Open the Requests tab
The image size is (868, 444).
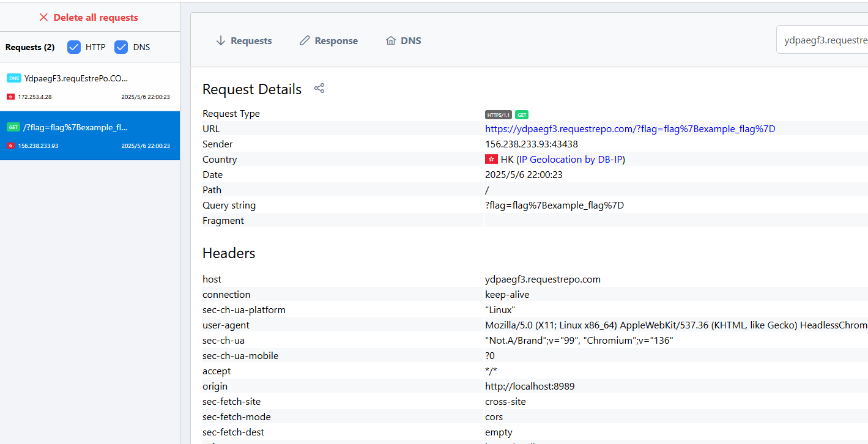[x=251, y=41]
